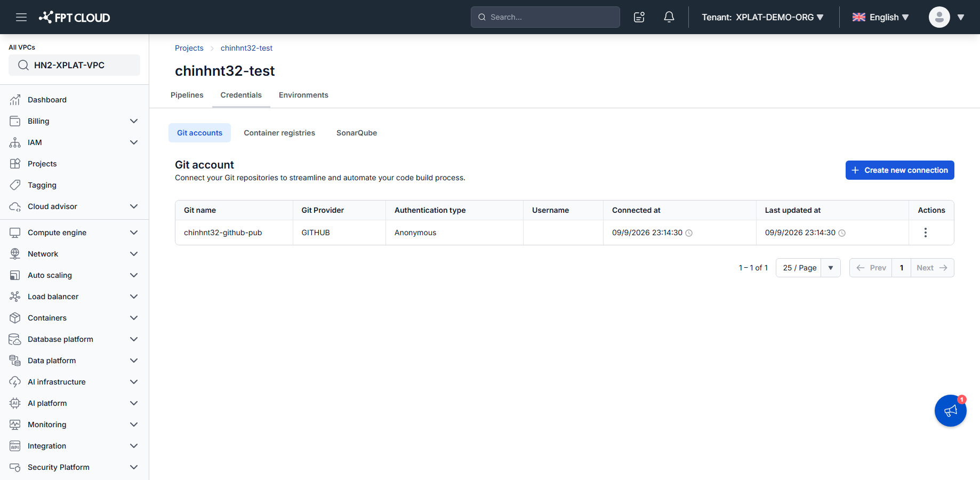Click the Compute engine icon
The image size is (980, 480).
click(15, 233)
